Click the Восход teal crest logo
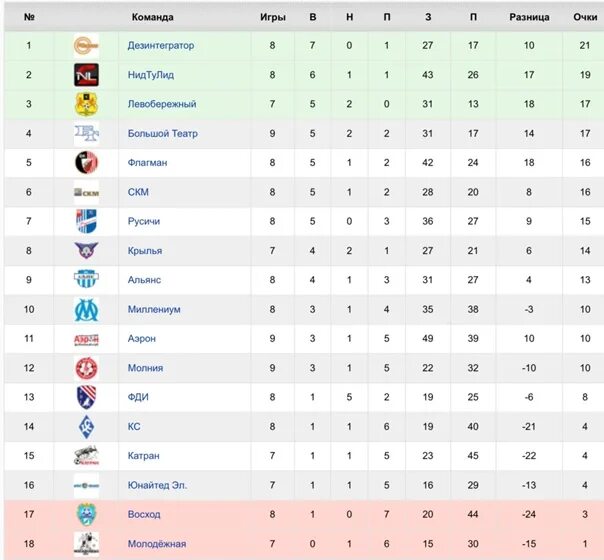Viewport: 604px width, 560px height. tap(86, 514)
